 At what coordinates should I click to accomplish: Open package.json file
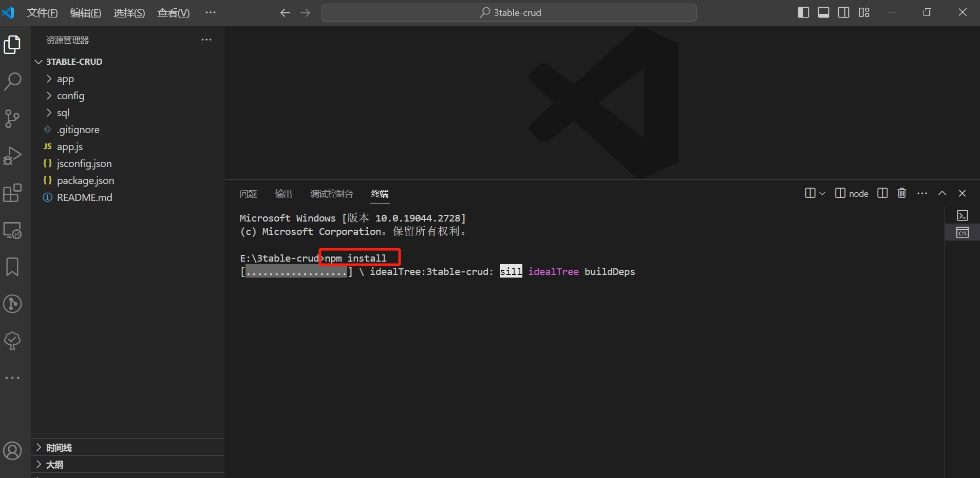pyautogui.click(x=85, y=180)
